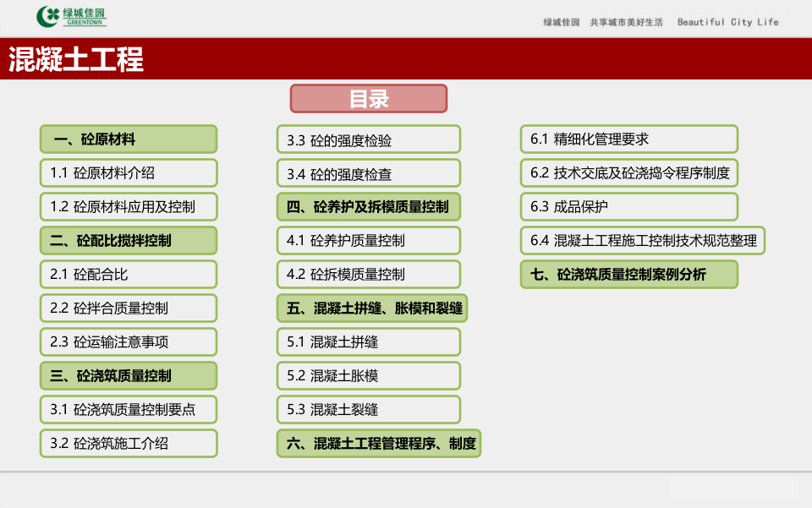Open section 三、砼浇筑质量控制
Viewport: 812px width, 508px height.
[129, 375]
